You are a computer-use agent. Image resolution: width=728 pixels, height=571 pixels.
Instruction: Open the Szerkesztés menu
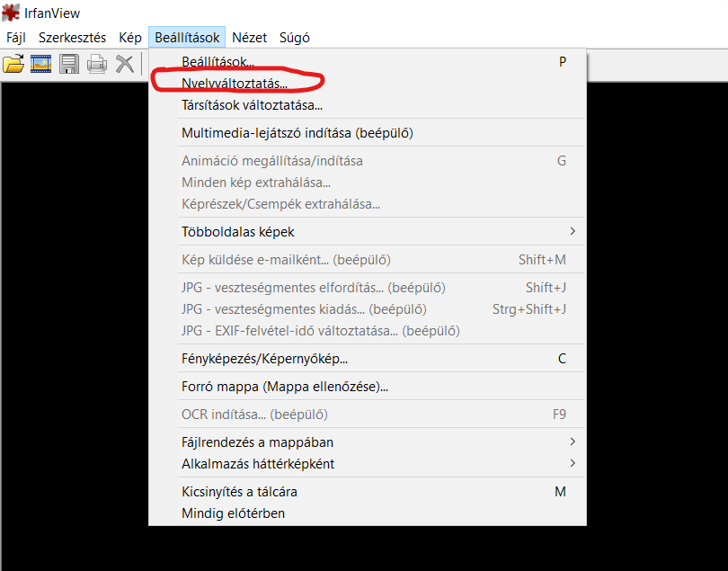72,38
